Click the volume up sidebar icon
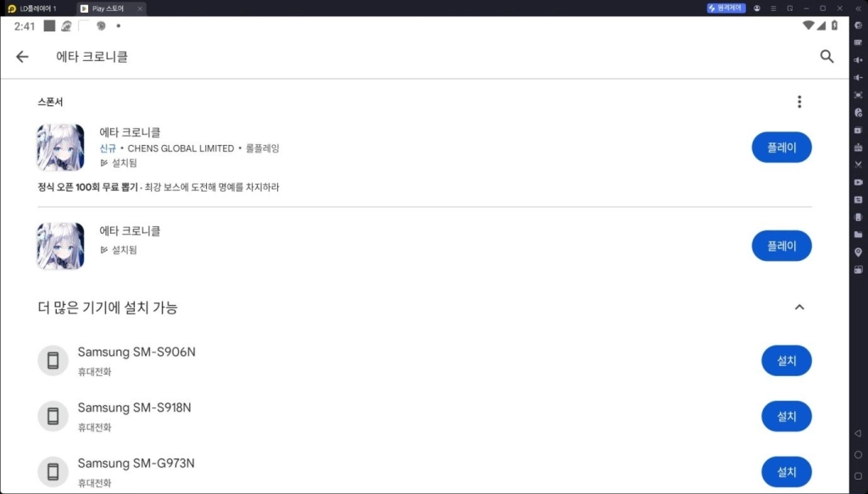The image size is (868, 494). point(858,60)
